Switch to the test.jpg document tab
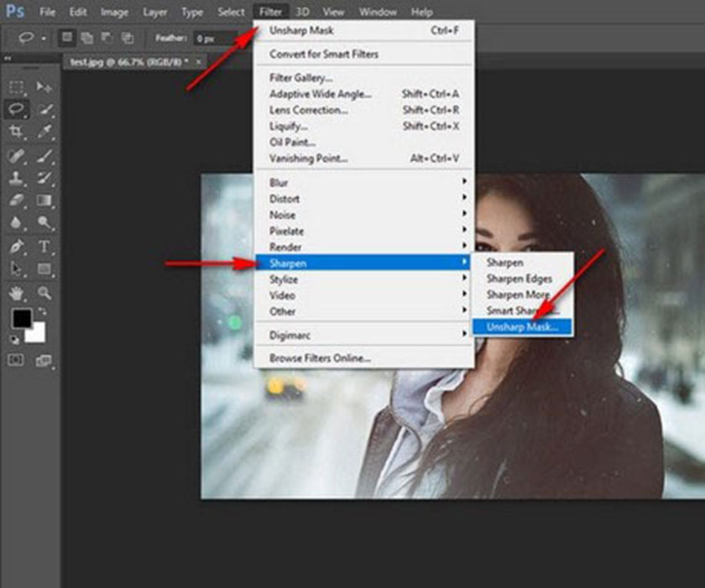 [129, 62]
